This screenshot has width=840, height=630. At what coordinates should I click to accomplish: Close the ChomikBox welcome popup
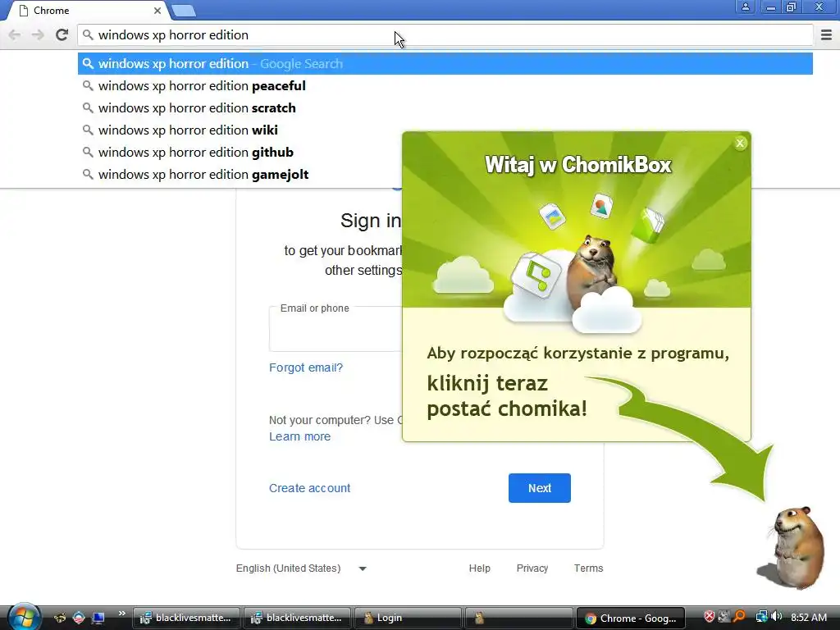pos(740,143)
